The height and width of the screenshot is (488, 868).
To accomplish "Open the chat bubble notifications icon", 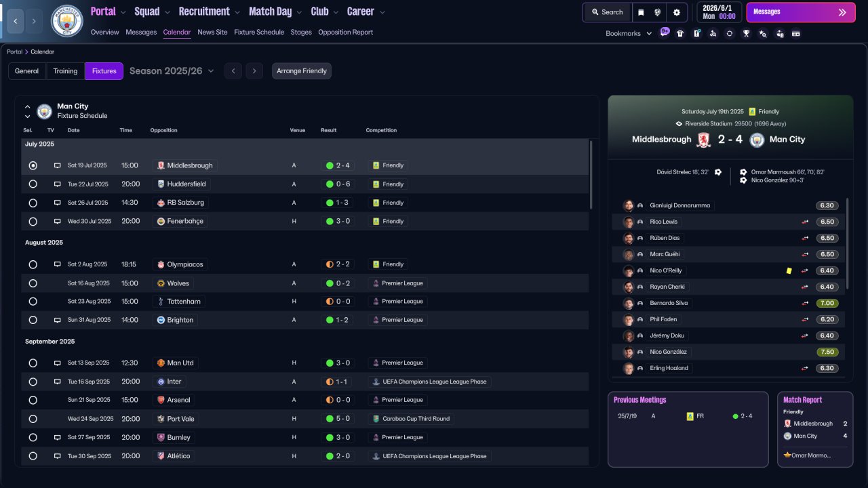I will [x=664, y=32].
